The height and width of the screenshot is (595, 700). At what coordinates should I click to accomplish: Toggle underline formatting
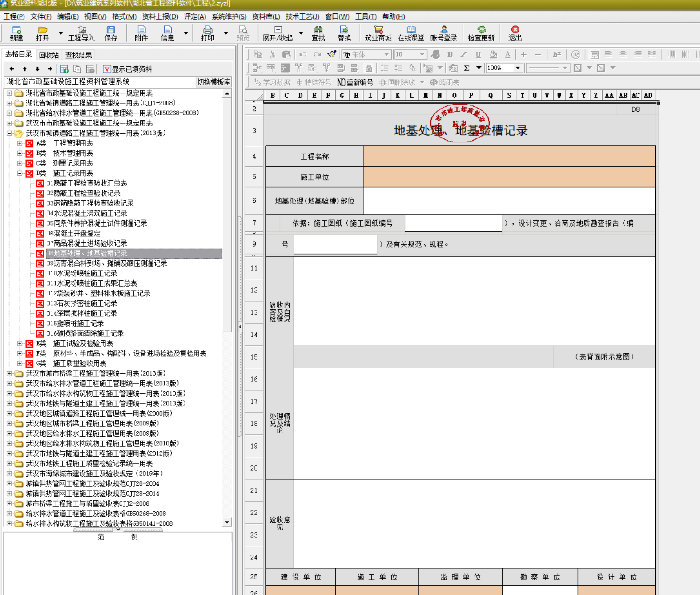(x=478, y=54)
